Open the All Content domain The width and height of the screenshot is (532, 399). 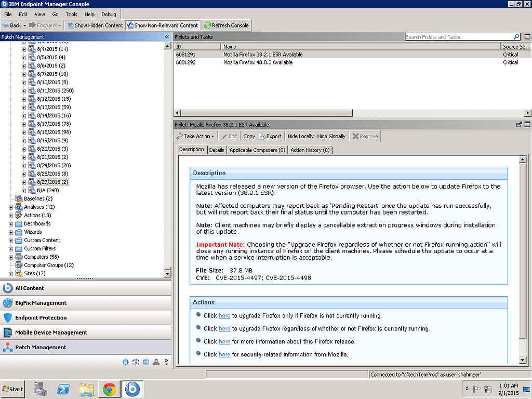(86, 288)
